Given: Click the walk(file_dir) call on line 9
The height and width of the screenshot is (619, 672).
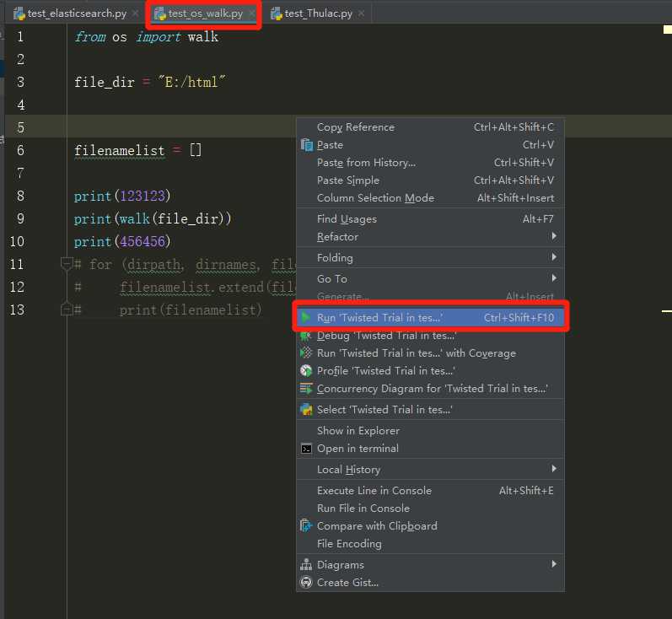Looking at the screenshot, I should coord(171,218).
